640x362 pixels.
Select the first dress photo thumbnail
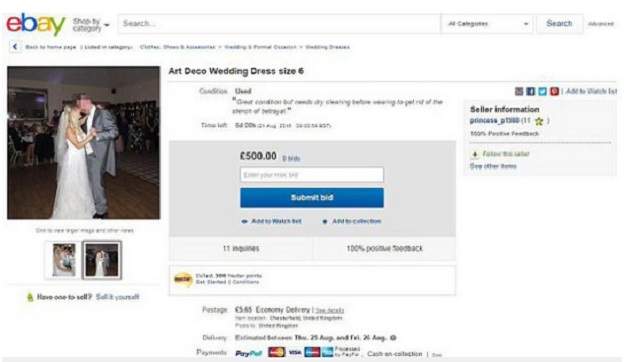coord(64,260)
